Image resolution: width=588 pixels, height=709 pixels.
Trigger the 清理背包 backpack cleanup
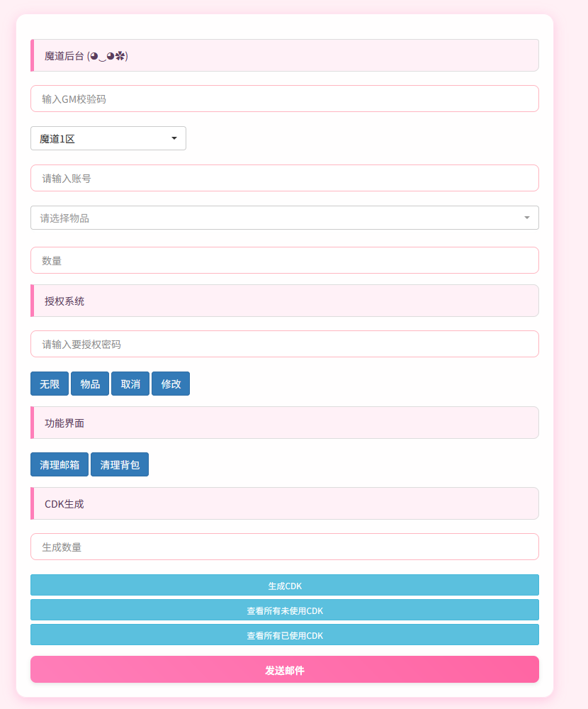click(x=119, y=464)
